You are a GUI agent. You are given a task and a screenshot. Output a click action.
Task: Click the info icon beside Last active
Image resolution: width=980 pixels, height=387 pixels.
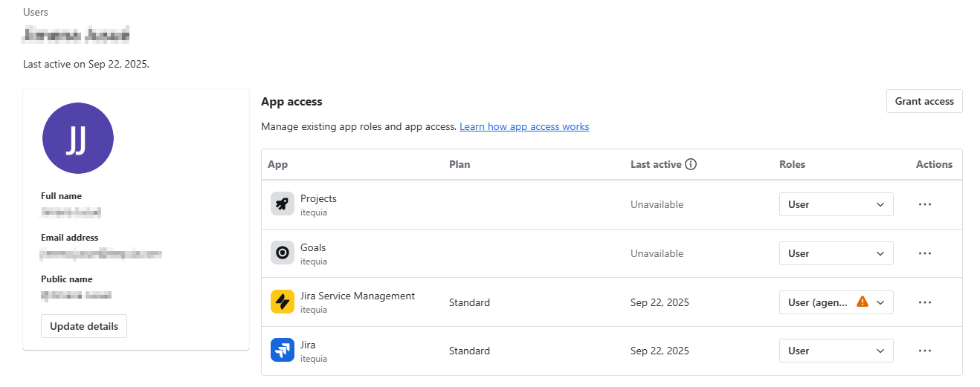pyautogui.click(x=691, y=164)
